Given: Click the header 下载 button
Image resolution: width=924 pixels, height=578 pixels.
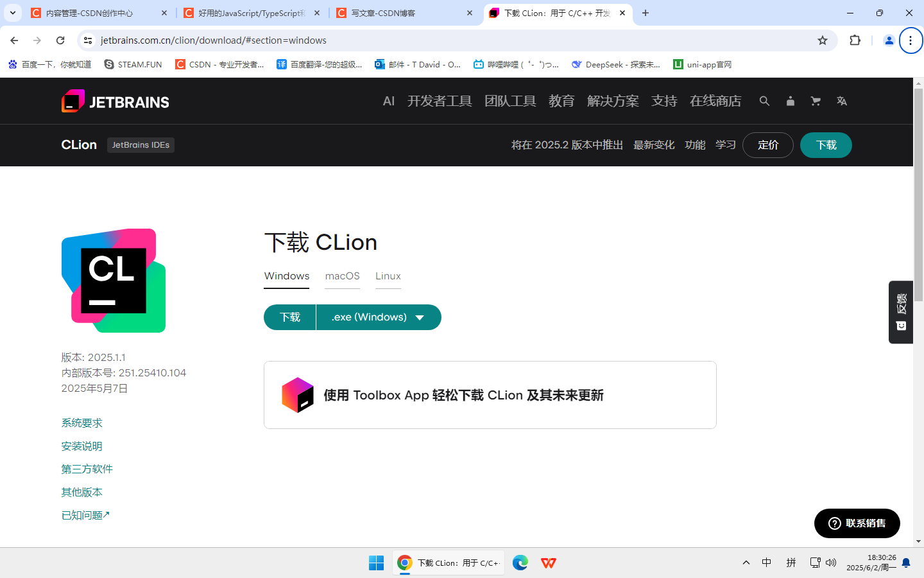Looking at the screenshot, I should [x=826, y=145].
